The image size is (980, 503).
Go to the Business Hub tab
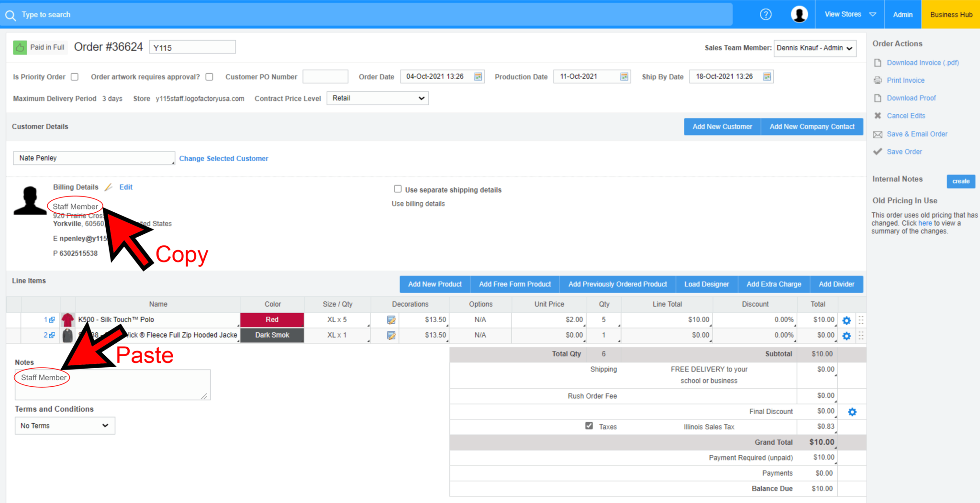pos(950,14)
